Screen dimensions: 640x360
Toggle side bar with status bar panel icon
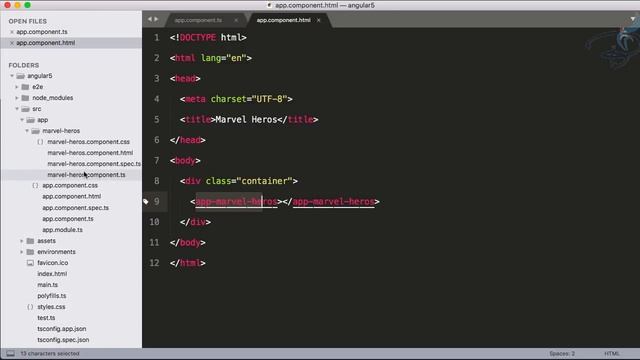10,354
